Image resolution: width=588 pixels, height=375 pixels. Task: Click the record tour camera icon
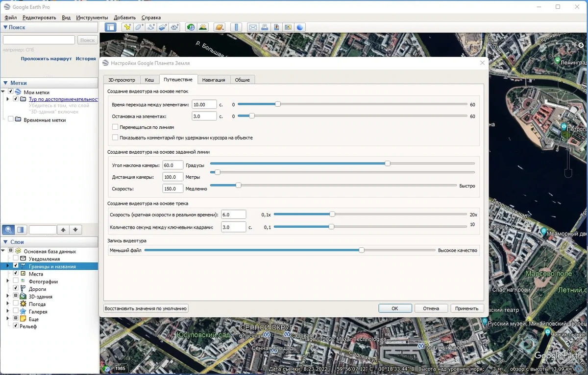pos(175,27)
